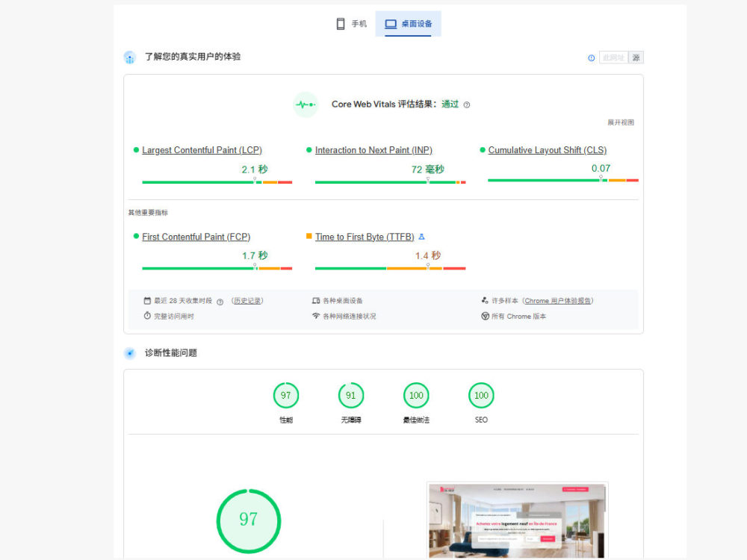Expand view via 展开视图
This screenshot has width=747, height=560.
tap(621, 122)
